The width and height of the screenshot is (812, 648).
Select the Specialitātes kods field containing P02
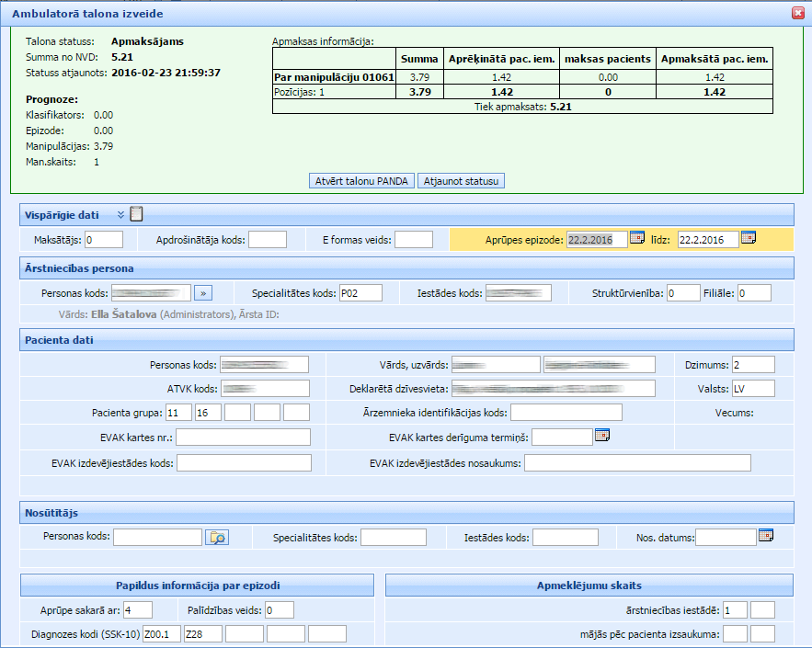[362, 293]
